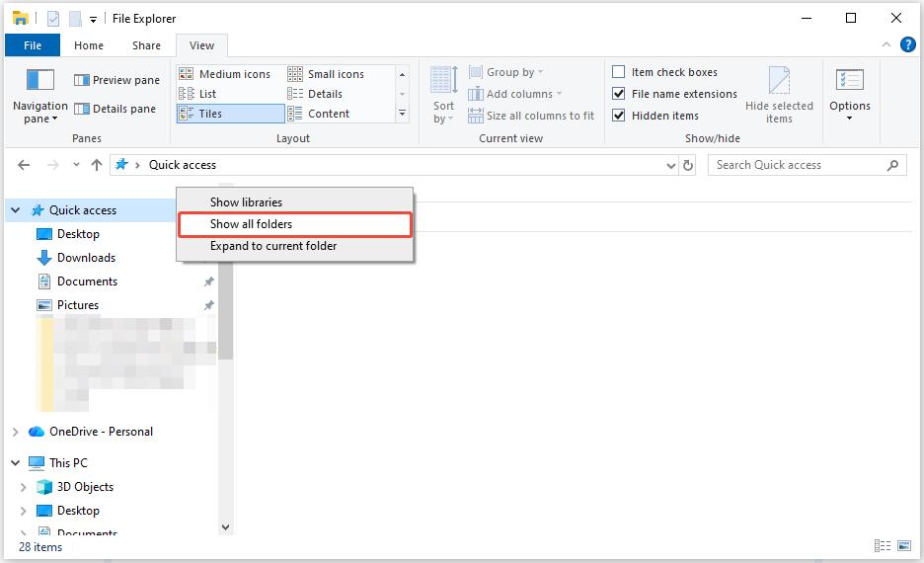Switch to the Share tab
924x563 pixels.
point(146,45)
